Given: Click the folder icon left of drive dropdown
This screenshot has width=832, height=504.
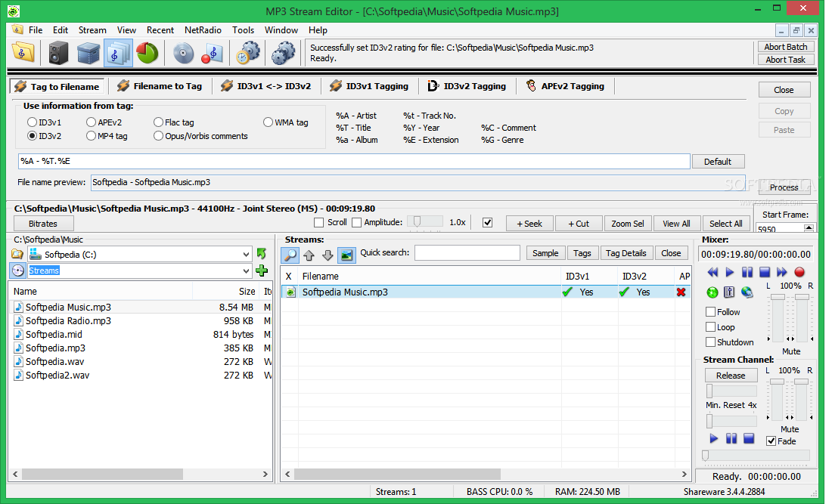Looking at the screenshot, I should pos(17,254).
